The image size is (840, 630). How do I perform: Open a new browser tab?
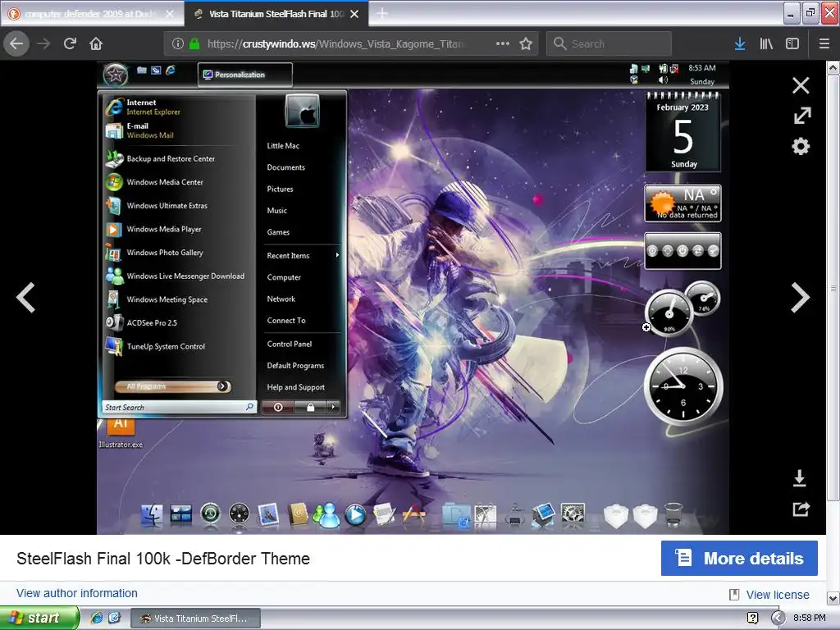coord(382,13)
